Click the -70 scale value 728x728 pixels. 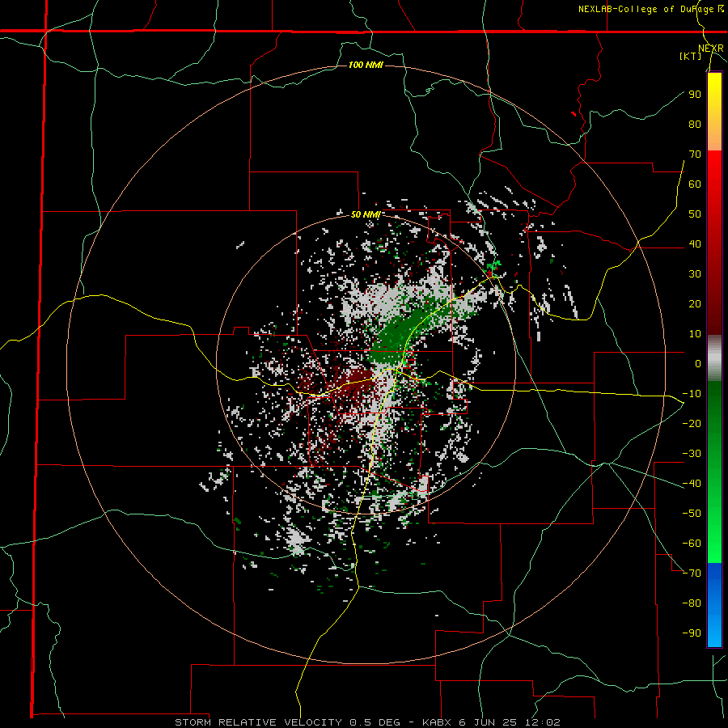point(692,574)
